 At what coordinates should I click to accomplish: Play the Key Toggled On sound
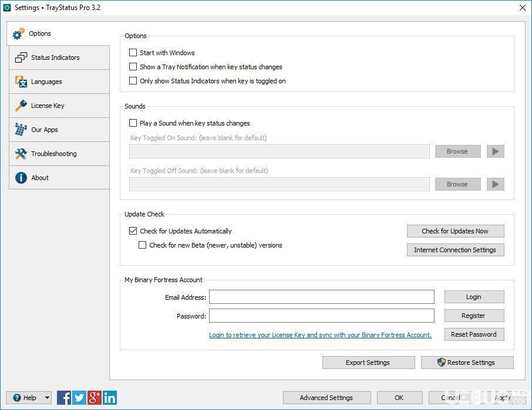(x=496, y=151)
